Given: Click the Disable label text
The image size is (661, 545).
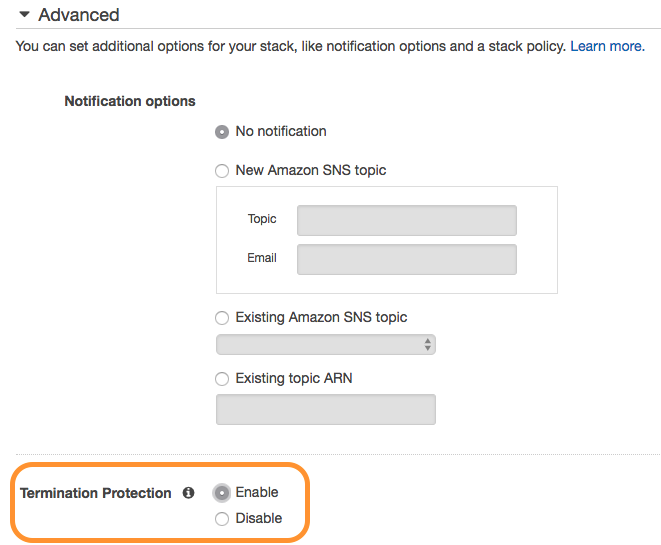Looking at the screenshot, I should pyautogui.click(x=258, y=518).
